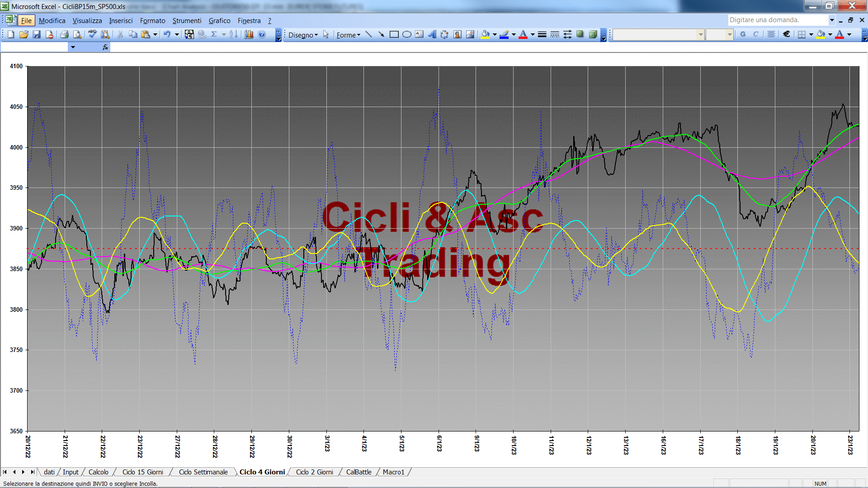Viewport: 868px width, 488px height.
Task: Open the Grafico menu
Action: click(219, 20)
